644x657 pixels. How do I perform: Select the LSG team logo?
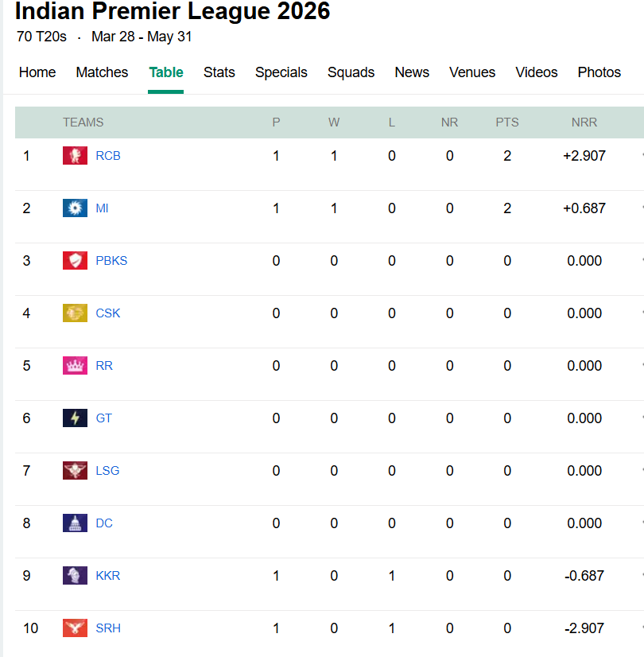point(75,470)
